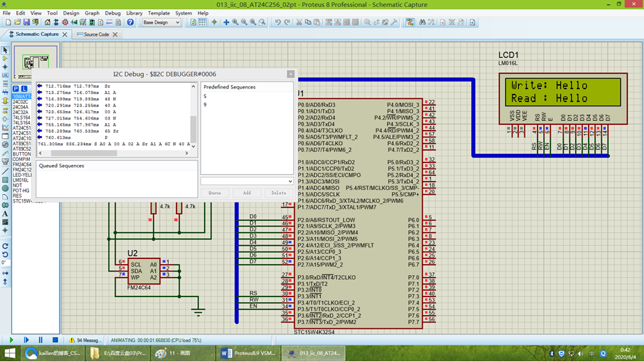Open the 94 Messages warning log
This screenshot has width=644, height=362.
click(x=84, y=341)
